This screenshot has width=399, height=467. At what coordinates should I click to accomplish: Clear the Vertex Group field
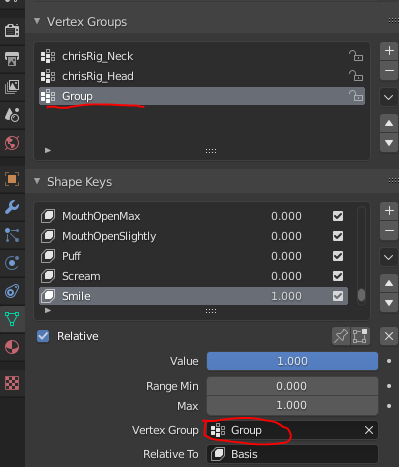(x=369, y=430)
